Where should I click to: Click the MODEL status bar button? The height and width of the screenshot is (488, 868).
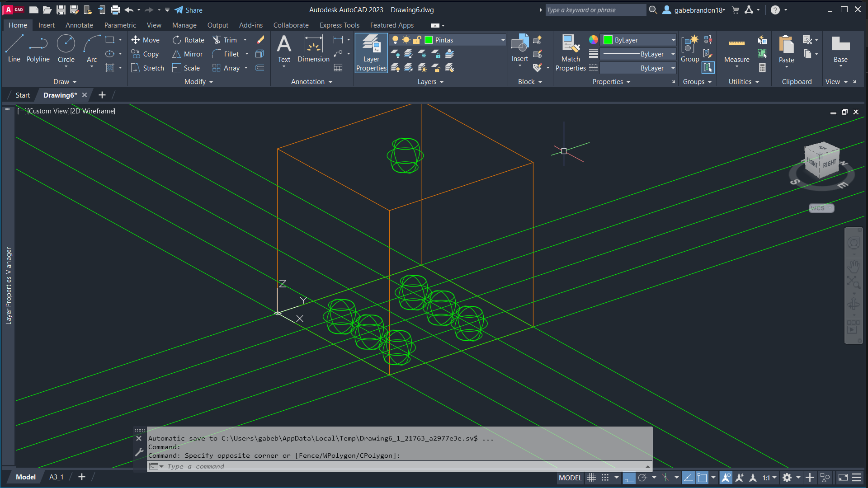570,478
